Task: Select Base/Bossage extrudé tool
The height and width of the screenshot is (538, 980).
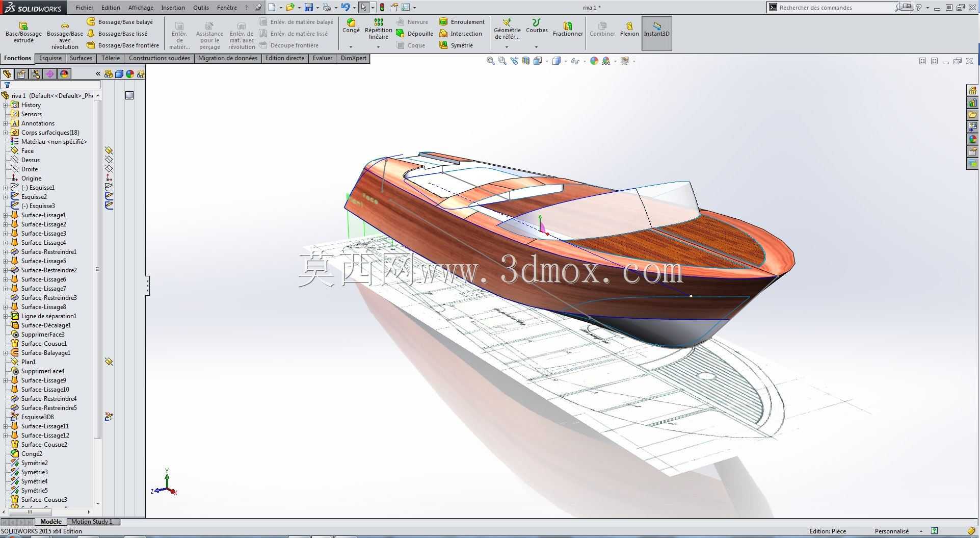Action: point(23,33)
